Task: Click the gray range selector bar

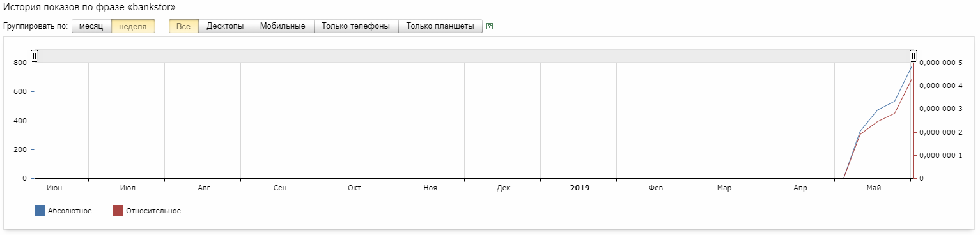Action: click(x=474, y=56)
